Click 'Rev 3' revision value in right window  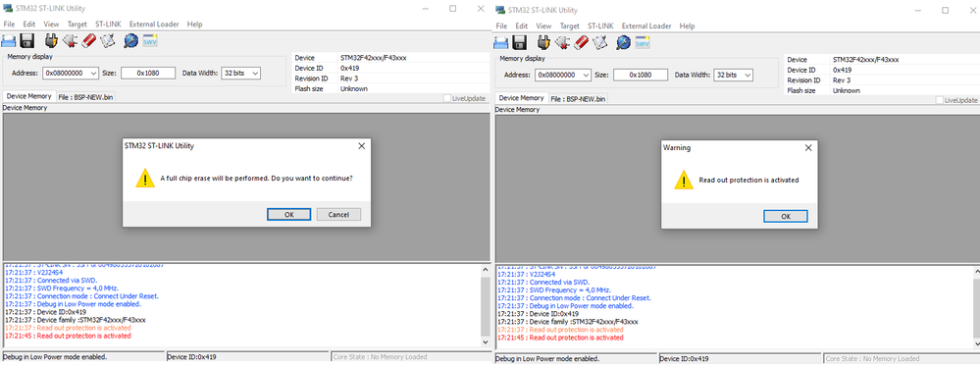click(842, 80)
